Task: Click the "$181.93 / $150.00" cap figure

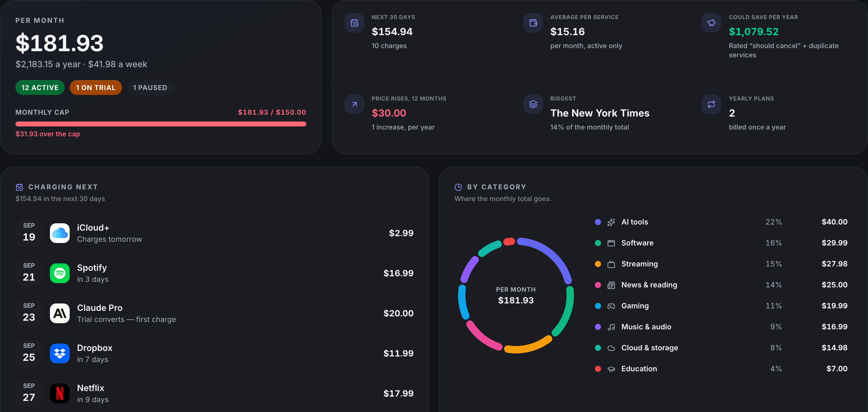Action: tap(272, 112)
